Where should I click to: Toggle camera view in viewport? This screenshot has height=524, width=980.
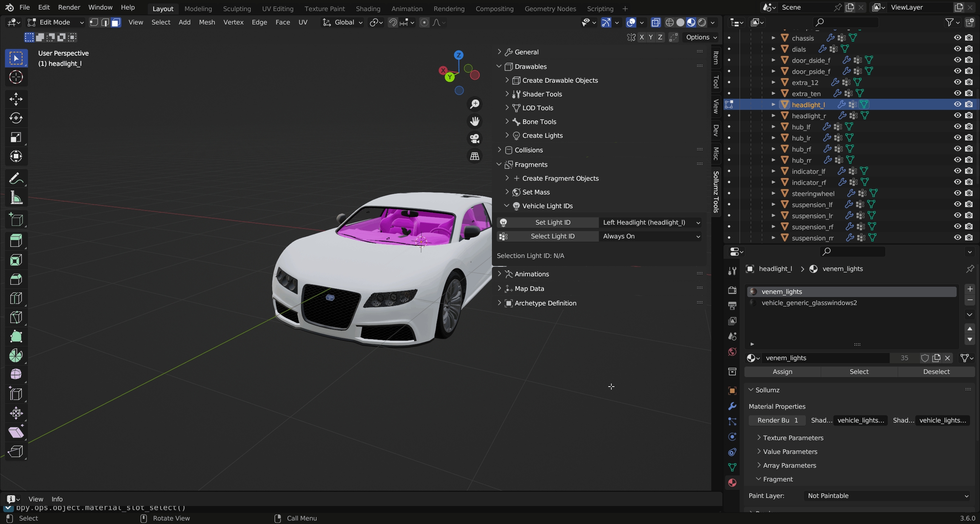tap(475, 139)
